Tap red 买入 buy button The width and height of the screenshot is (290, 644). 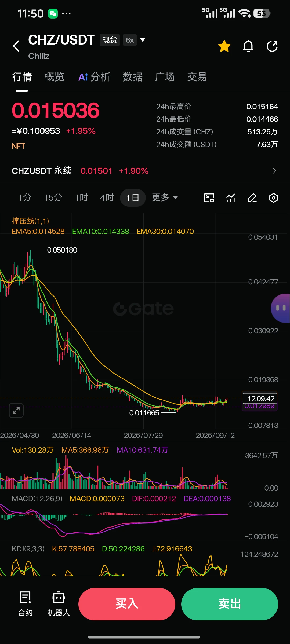pyautogui.click(x=127, y=604)
